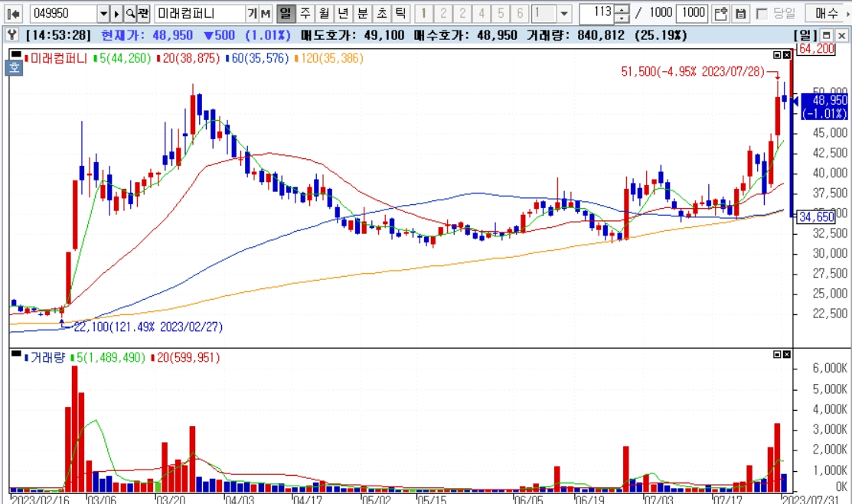Click the low annotation 22,100(121.49% 2023/02/27)
Image resolution: width=852 pixels, height=504 pixels.
149,327
